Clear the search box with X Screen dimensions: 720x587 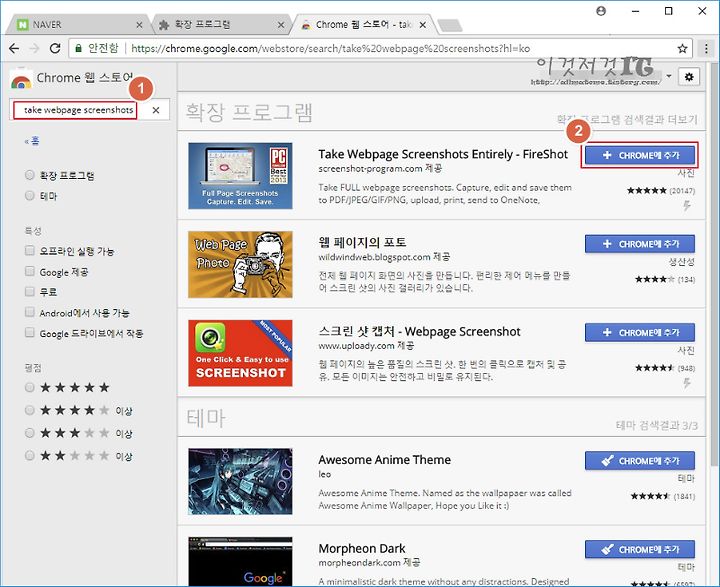point(156,110)
